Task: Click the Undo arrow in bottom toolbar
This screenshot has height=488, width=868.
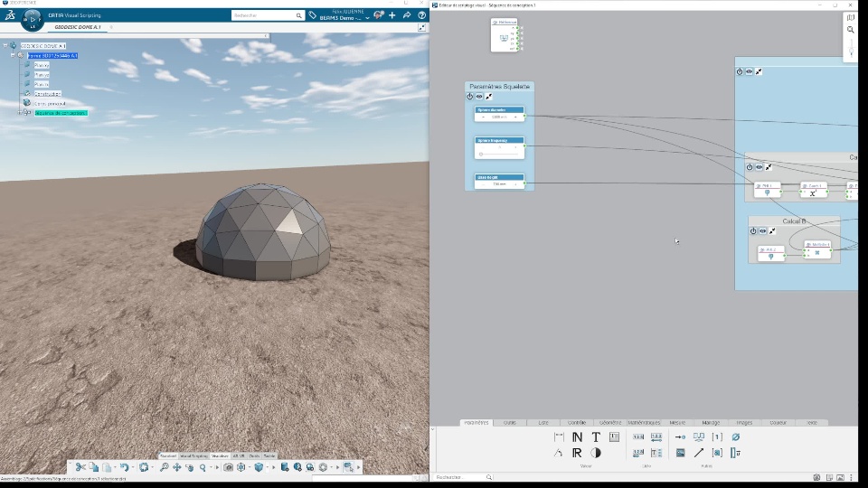Action: coord(125,467)
